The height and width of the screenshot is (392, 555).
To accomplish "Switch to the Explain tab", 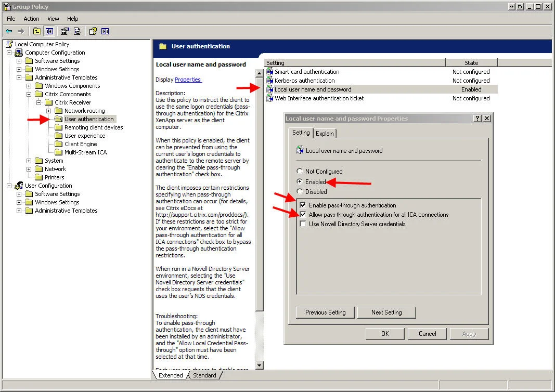I will pos(325,134).
